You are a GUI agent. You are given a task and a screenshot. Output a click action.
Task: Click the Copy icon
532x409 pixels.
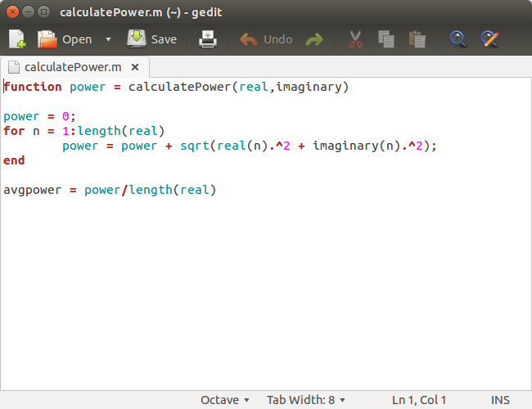click(x=386, y=38)
